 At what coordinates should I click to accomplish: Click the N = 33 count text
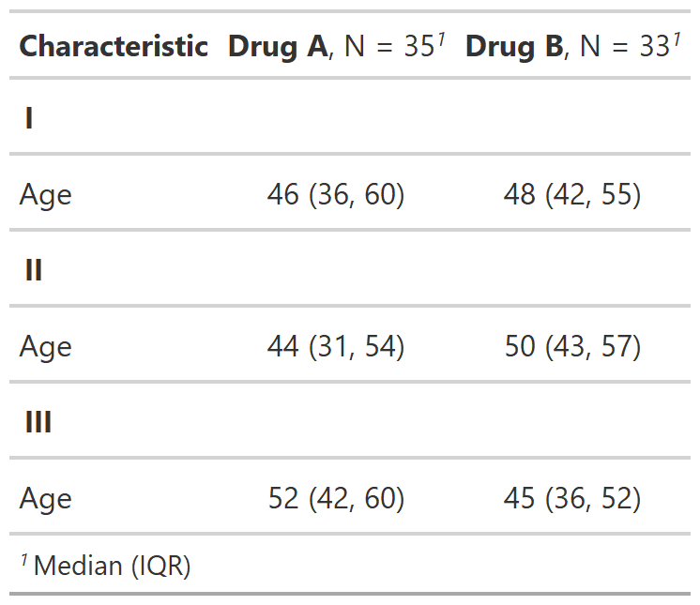[x=625, y=46]
